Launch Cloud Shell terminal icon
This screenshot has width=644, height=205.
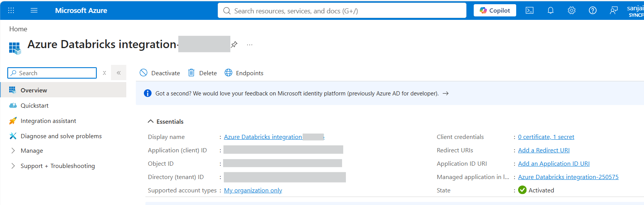(530, 11)
